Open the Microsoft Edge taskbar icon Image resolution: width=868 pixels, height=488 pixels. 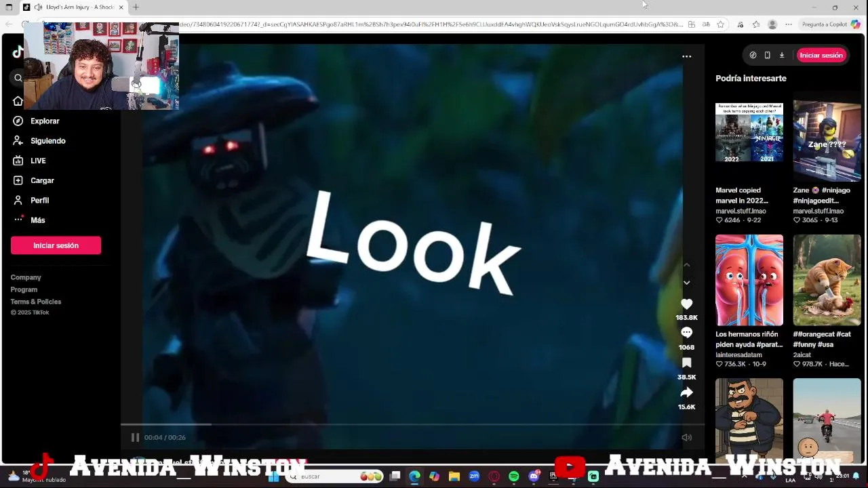click(x=414, y=476)
